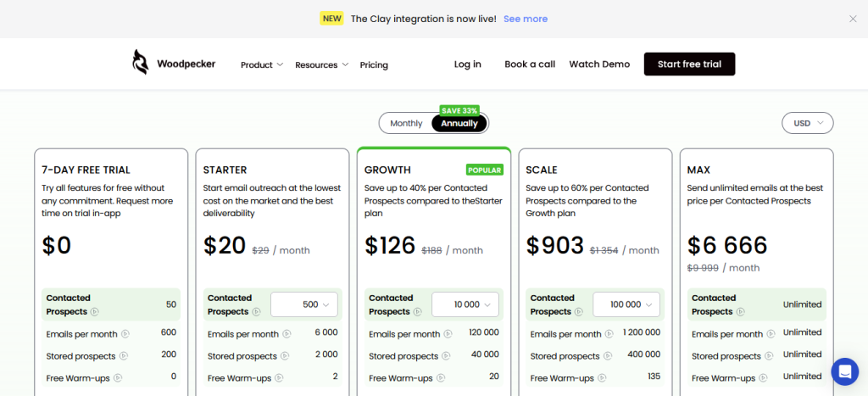Click info icon beside Free Warm-ups in Starter plan
This screenshot has height=396, width=868.
pos(279,378)
